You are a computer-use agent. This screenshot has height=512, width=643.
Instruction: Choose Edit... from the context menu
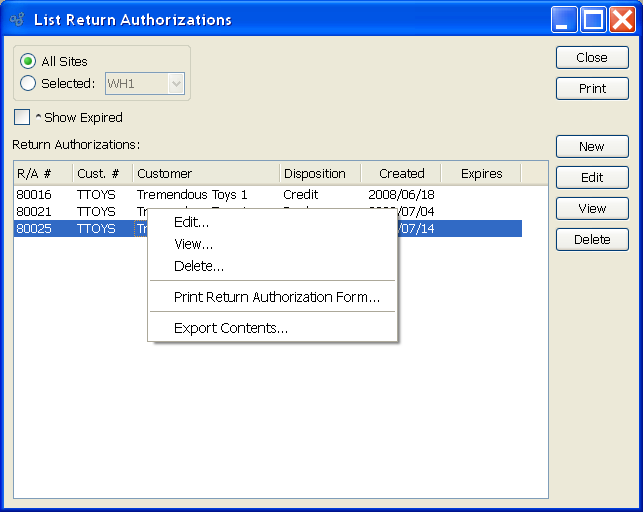[191, 222]
